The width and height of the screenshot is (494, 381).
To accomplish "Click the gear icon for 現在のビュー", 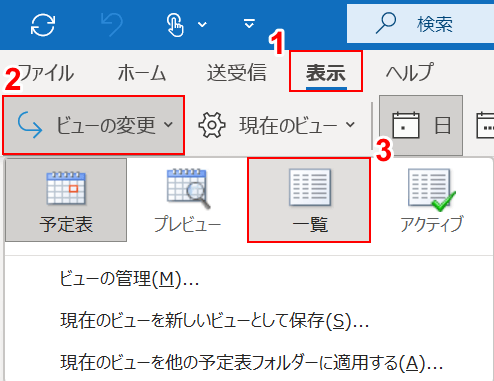I will tap(212, 125).
